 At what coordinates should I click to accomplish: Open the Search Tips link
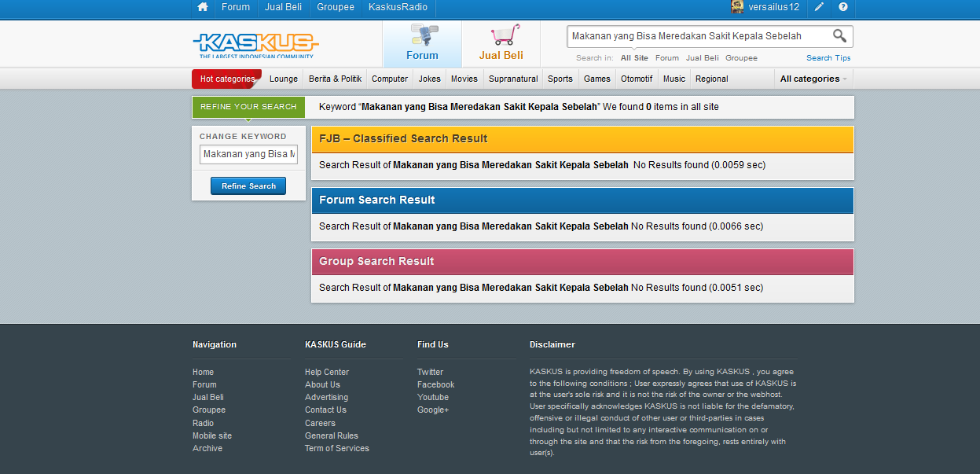pos(828,58)
